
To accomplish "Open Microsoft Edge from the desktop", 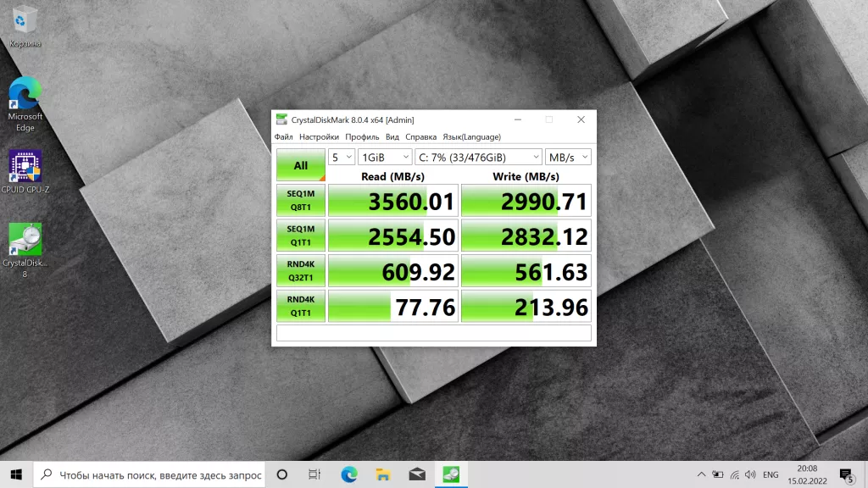I will pos(25,93).
